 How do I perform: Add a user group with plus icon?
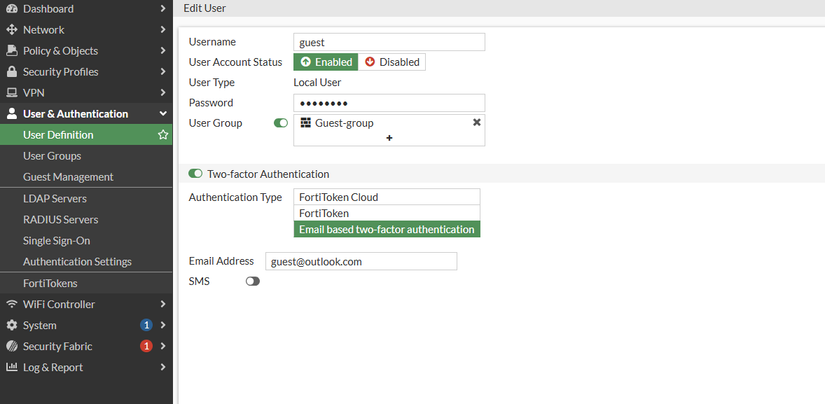tap(389, 138)
